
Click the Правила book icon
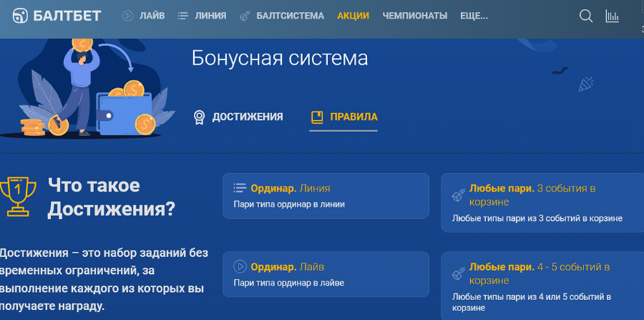coord(318,117)
